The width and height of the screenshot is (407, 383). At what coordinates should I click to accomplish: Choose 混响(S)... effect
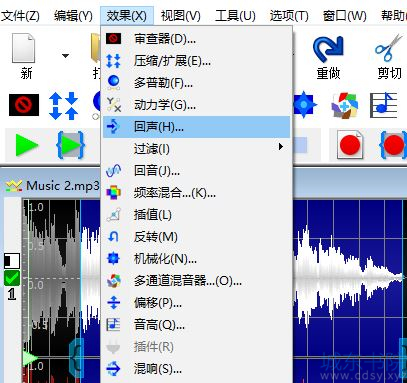(x=196, y=369)
